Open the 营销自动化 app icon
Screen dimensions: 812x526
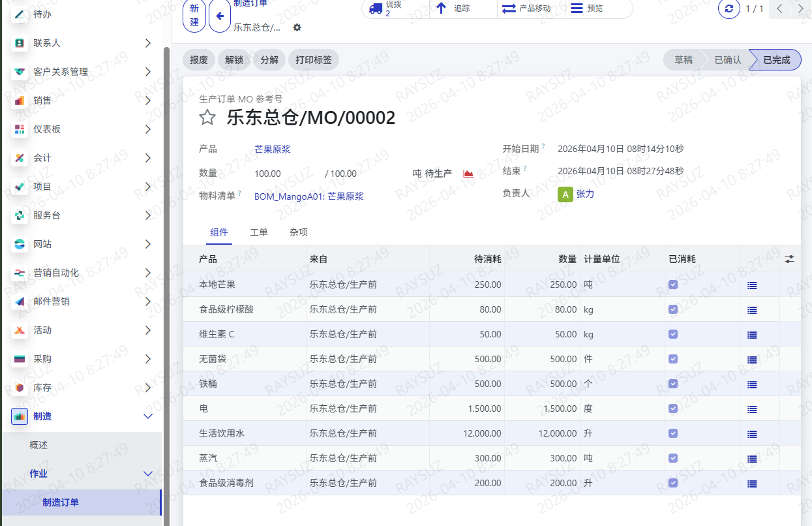[20, 273]
